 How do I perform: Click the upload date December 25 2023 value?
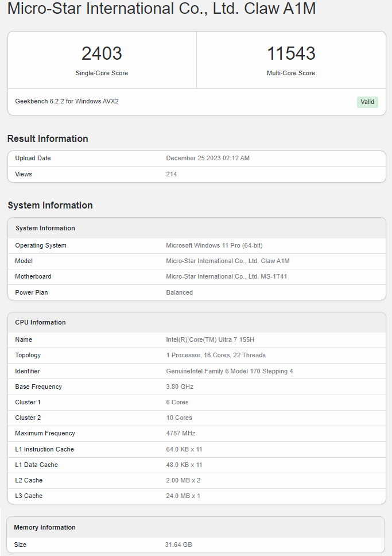click(208, 159)
